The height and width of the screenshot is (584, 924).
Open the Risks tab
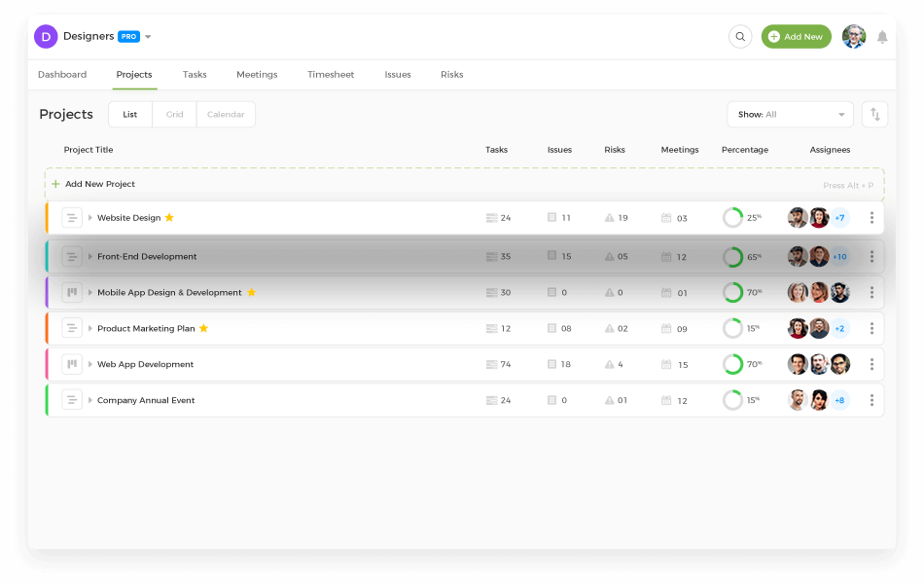451,75
